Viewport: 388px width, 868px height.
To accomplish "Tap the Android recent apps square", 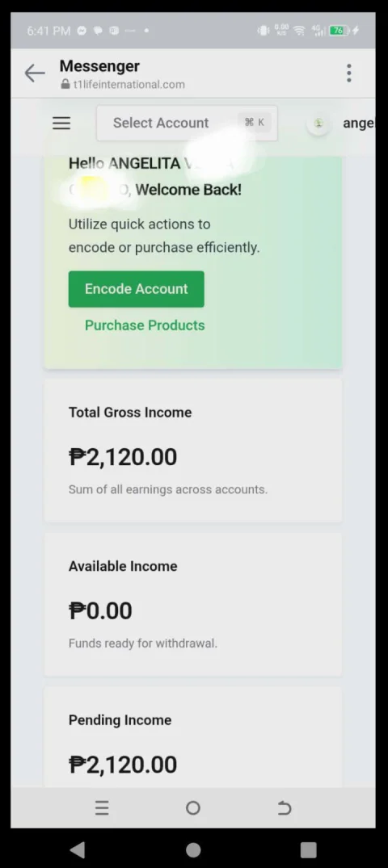I will click(x=308, y=849).
